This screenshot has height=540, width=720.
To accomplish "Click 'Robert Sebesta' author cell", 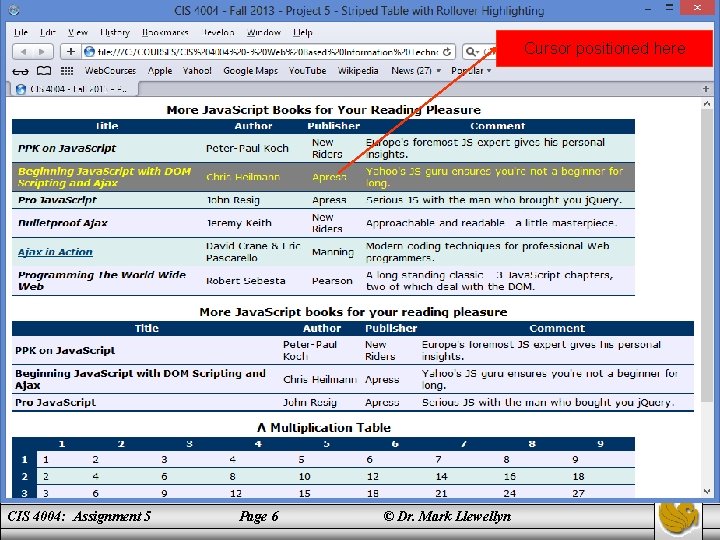I will tap(246, 281).
